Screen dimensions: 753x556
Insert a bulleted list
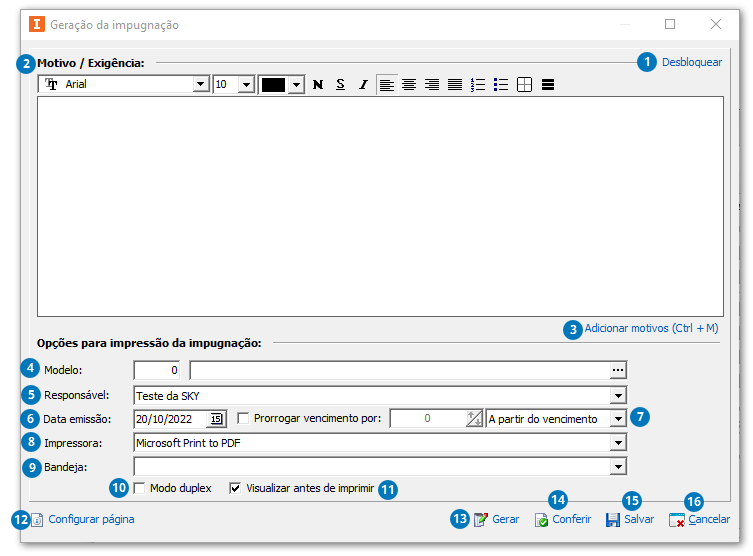501,85
